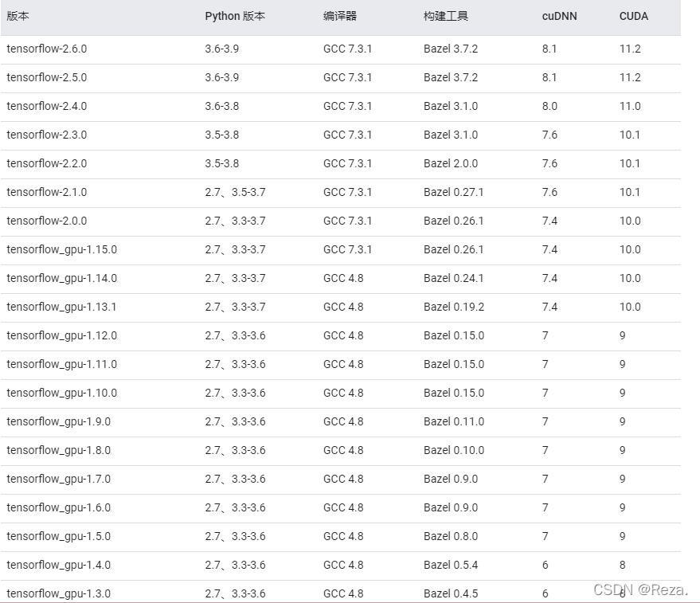Click the cuDNN column header
700x603 pixels.
point(559,17)
